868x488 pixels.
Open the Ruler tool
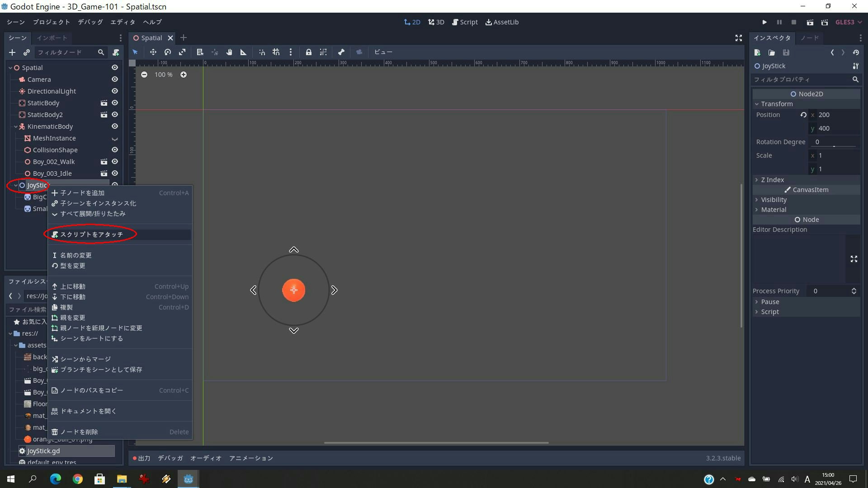pyautogui.click(x=243, y=52)
